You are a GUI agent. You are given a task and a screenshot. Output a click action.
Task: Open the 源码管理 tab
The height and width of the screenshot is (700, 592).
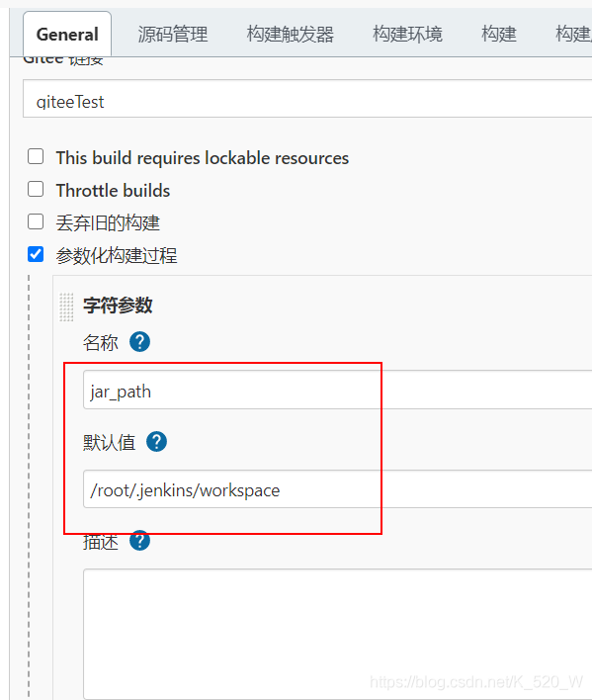tap(173, 35)
